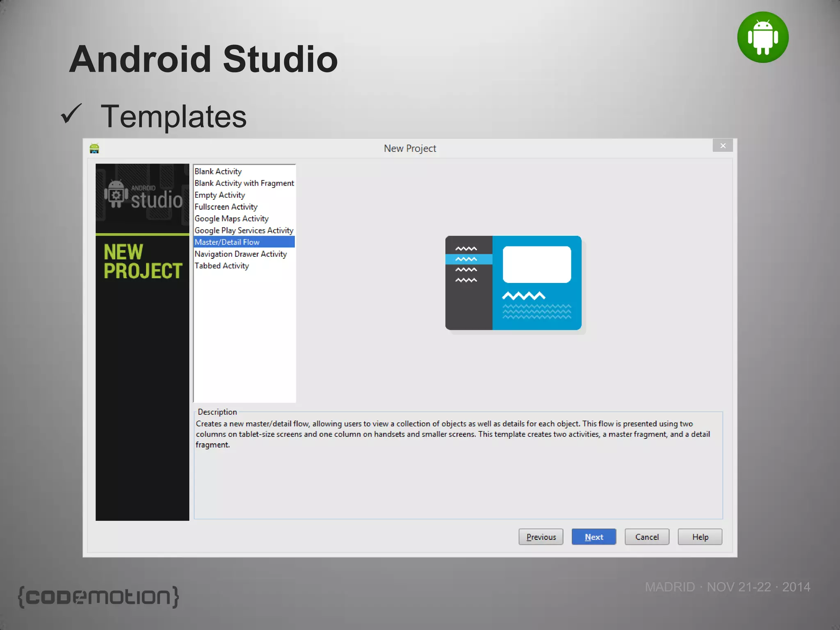The height and width of the screenshot is (630, 840).
Task: Select Blank Activity template
Action: click(x=244, y=171)
